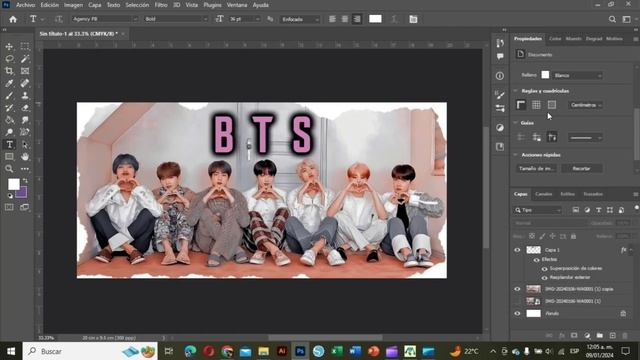Change the screen mode
Viewport: 640px width, 360px height.
(x=25, y=207)
